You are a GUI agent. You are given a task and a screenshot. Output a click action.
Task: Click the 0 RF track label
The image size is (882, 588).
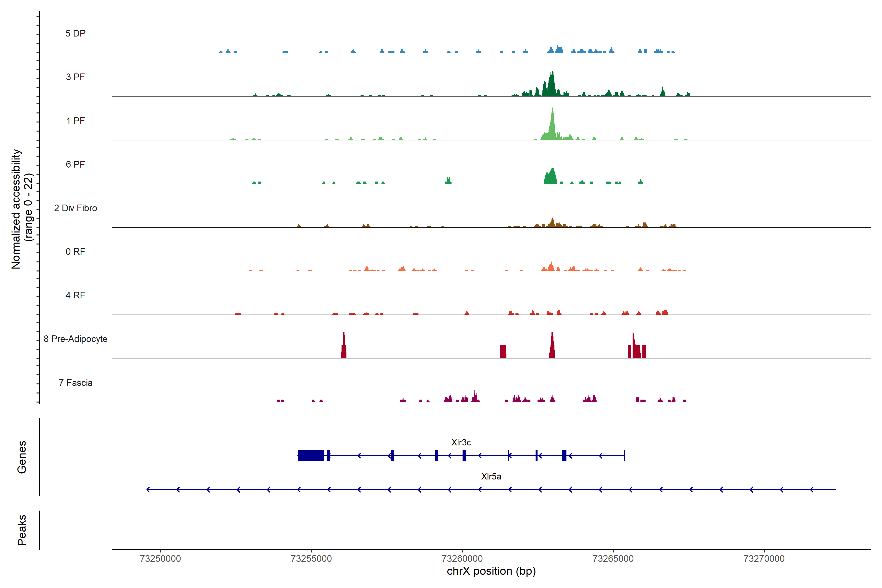pos(75,252)
